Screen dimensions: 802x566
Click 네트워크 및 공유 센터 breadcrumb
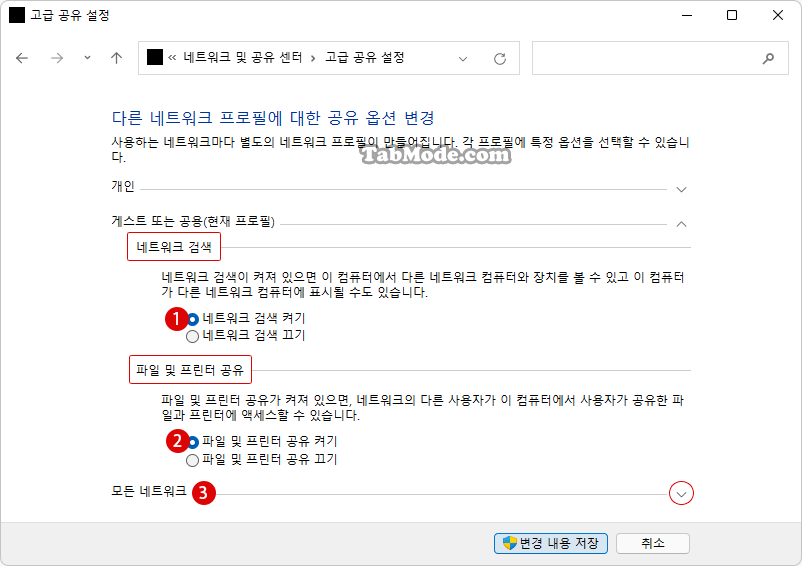[242, 57]
